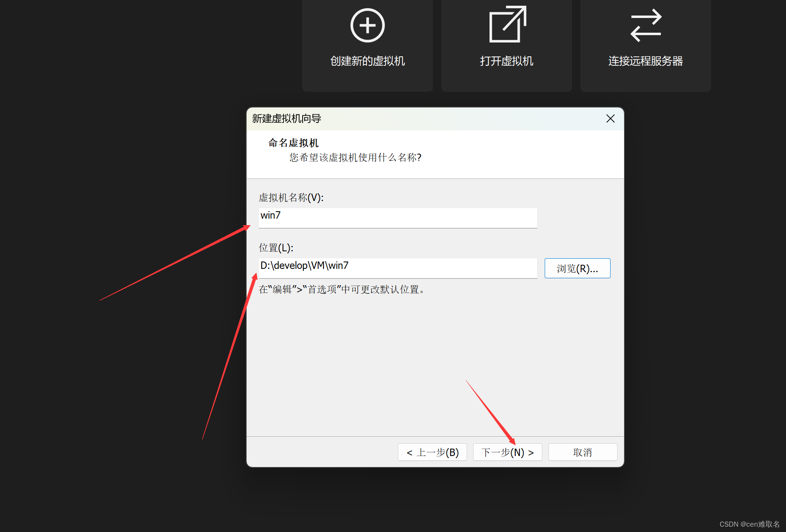The height and width of the screenshot is (532, 786).
Task: Click the remote server swap-arrows icon
Action: pos(645,25)
